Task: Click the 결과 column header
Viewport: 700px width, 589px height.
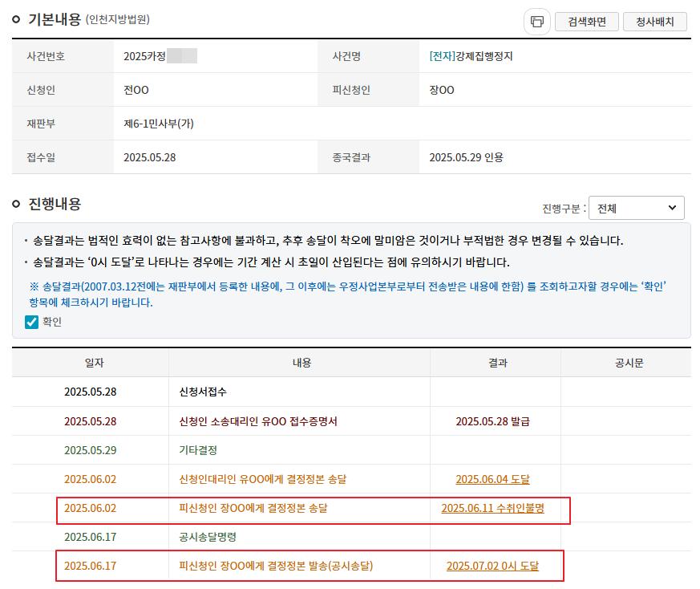Action: 497,363
